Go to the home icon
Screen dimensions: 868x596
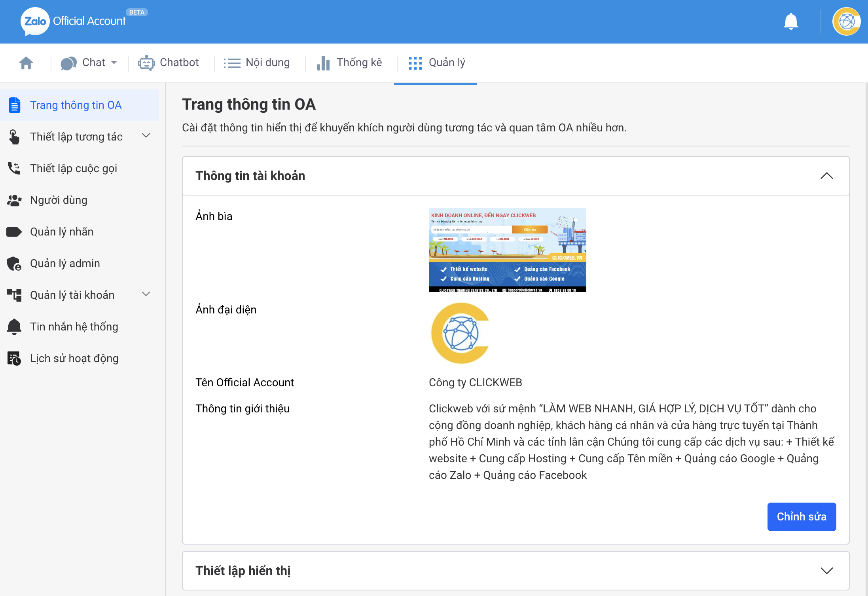(x=26, y=63)
